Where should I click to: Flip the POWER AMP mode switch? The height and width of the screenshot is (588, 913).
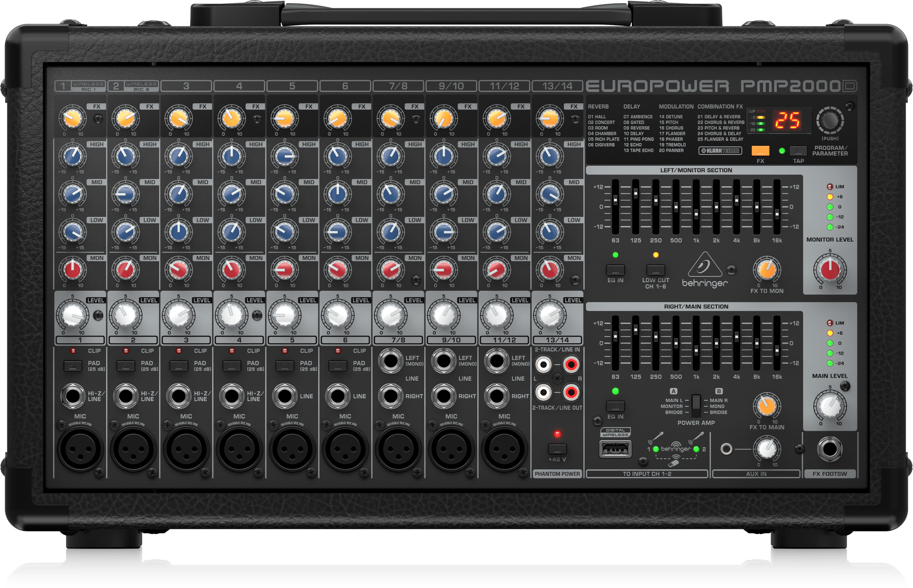pyautogui.click(x=696, y=405)
